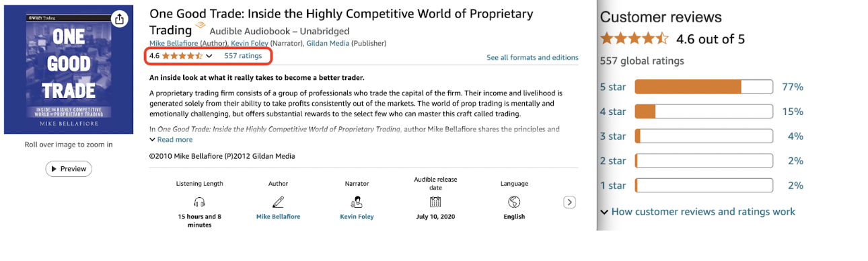Filter reviews by 5 star

click(x=613, y=87)
